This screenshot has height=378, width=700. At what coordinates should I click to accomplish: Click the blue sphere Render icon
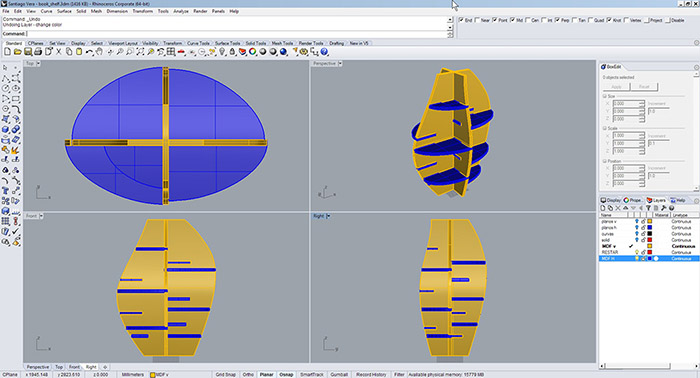tap(283, 52)
